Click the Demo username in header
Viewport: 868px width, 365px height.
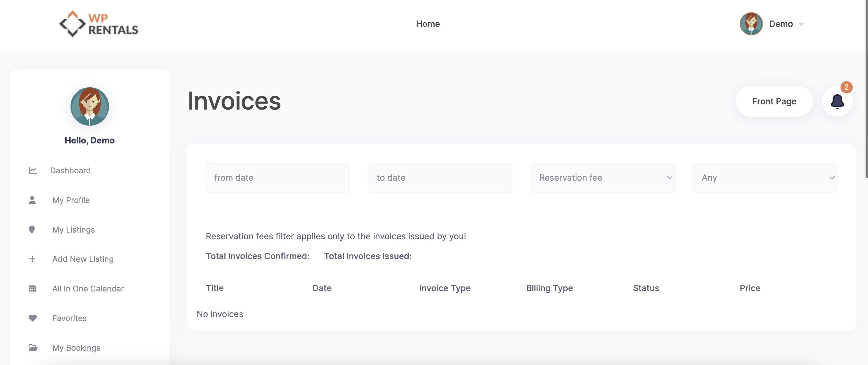pos(781,24)
